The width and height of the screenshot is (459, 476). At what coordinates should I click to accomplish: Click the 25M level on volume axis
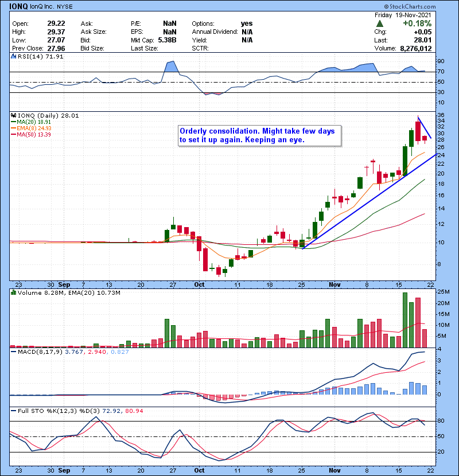(x=443, y=292)
